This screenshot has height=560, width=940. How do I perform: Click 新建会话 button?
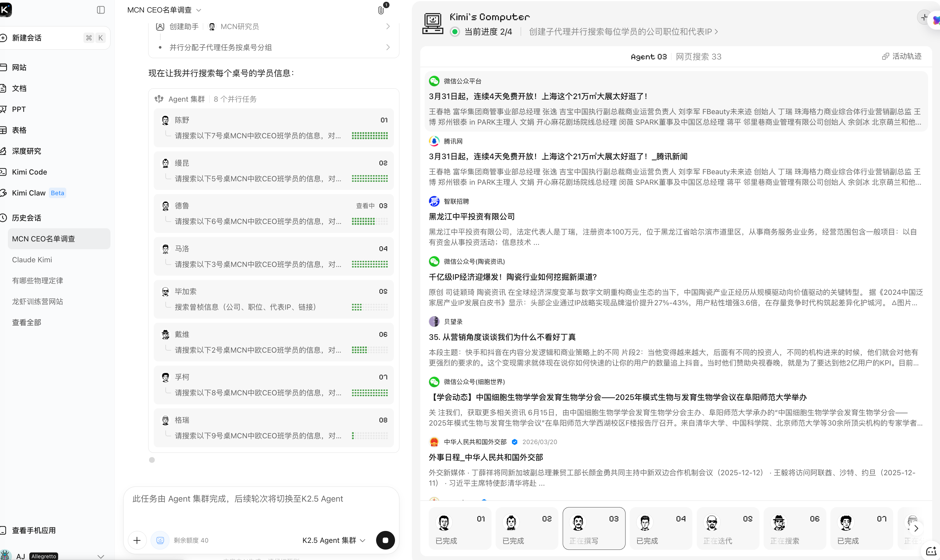click(x=26, y=38)
